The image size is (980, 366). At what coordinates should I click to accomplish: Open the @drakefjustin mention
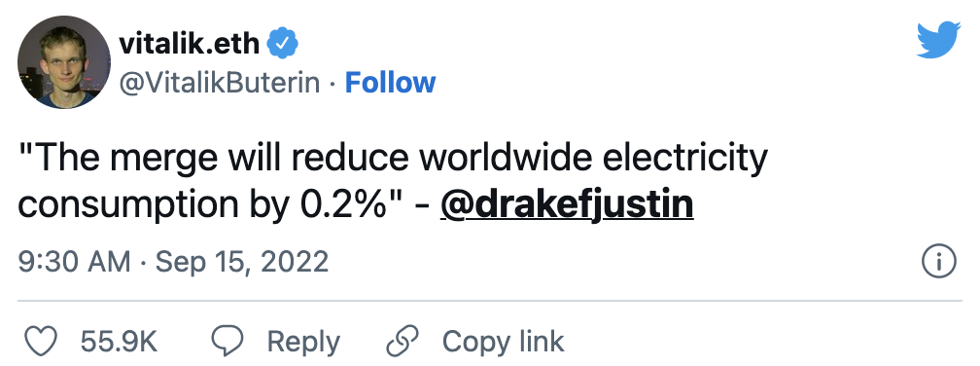(567, 204)
